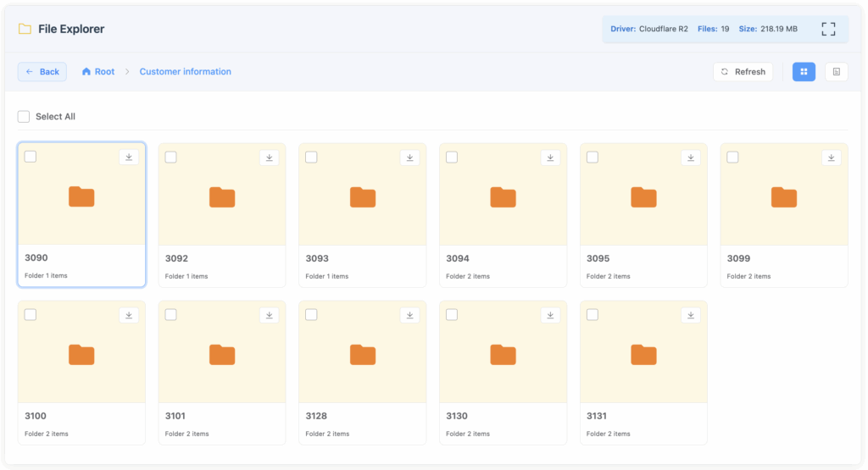Image resolution: width=868 pixels, height=470 pixels.
Task: Open Customer information breadcrumb link
Action: point(185,72)
